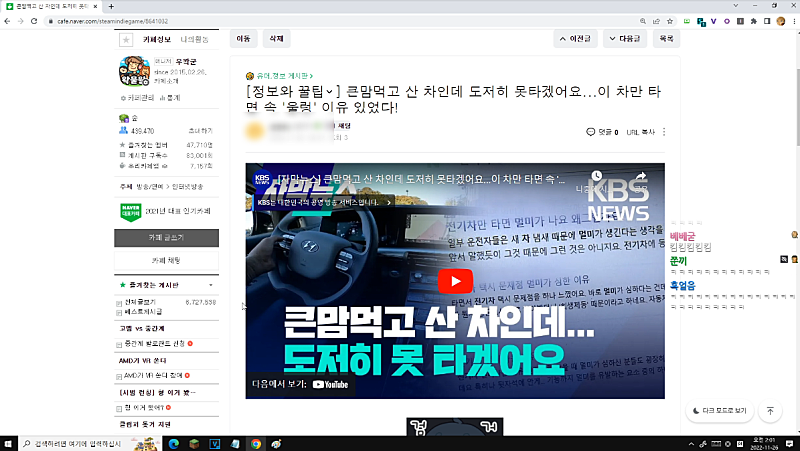800x451 pixels.
Task: Open the Windows notification center icon
Action: pos(790,444)
